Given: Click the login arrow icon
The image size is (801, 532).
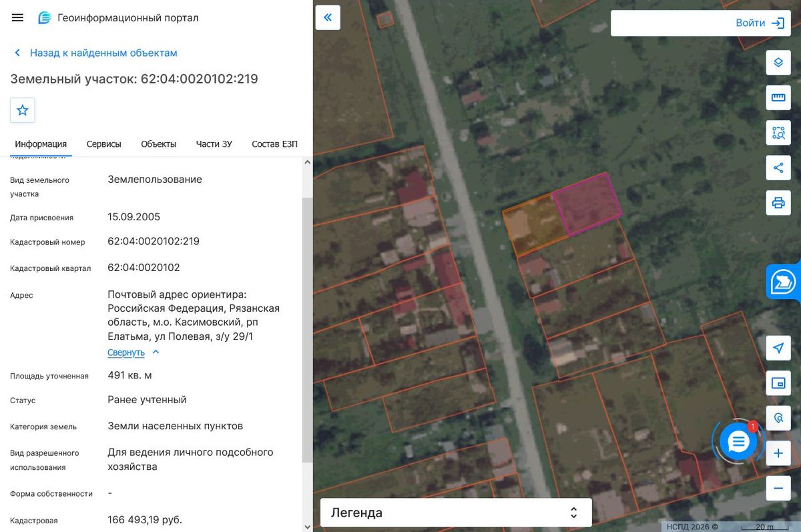Looking at the screenshot, I should (778, 23).
